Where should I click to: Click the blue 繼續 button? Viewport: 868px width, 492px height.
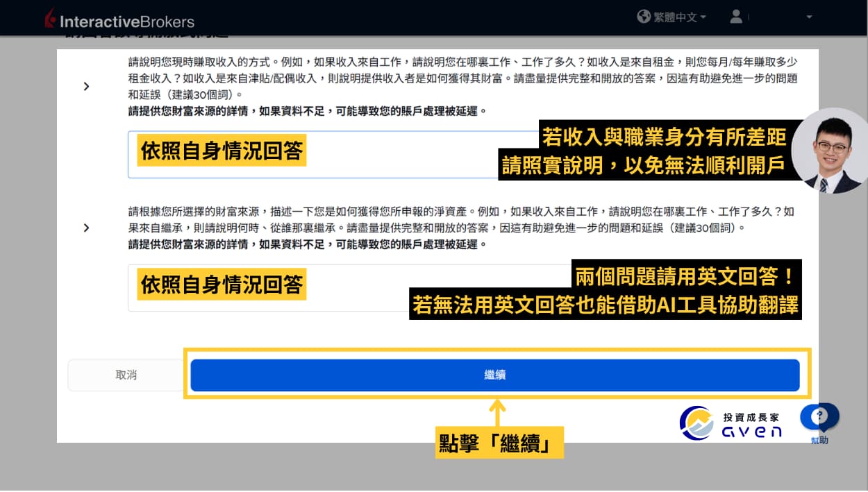pyautogui.click(x=495, y=375)
